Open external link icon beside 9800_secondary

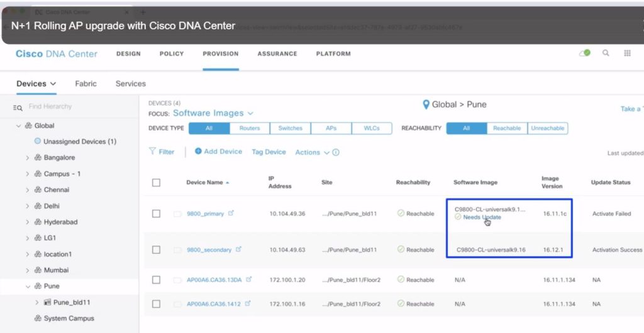pos(238,249)
